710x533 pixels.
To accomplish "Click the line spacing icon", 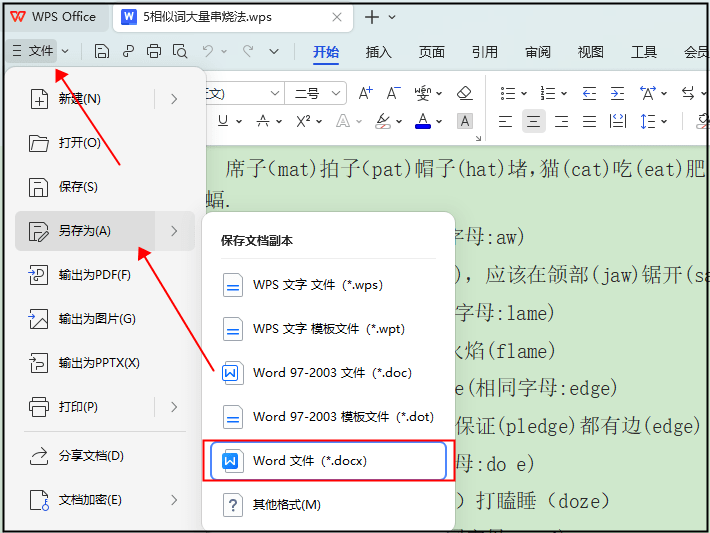I will click(648, 121).
